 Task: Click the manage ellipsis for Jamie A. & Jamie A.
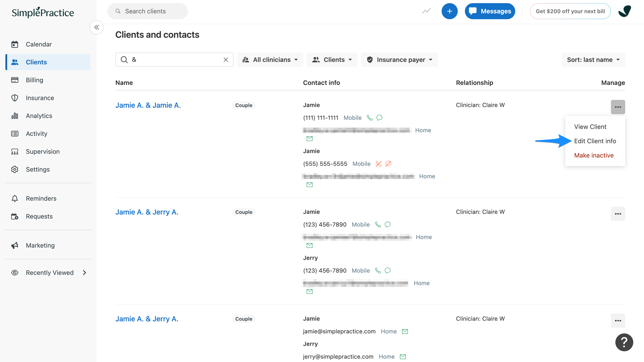coord(618,107)
